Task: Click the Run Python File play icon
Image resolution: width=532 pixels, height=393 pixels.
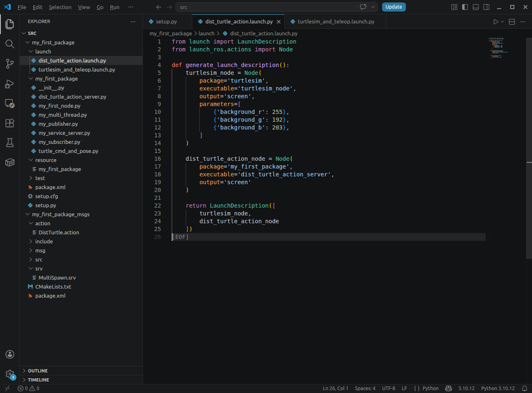Action: coord(496,22)
